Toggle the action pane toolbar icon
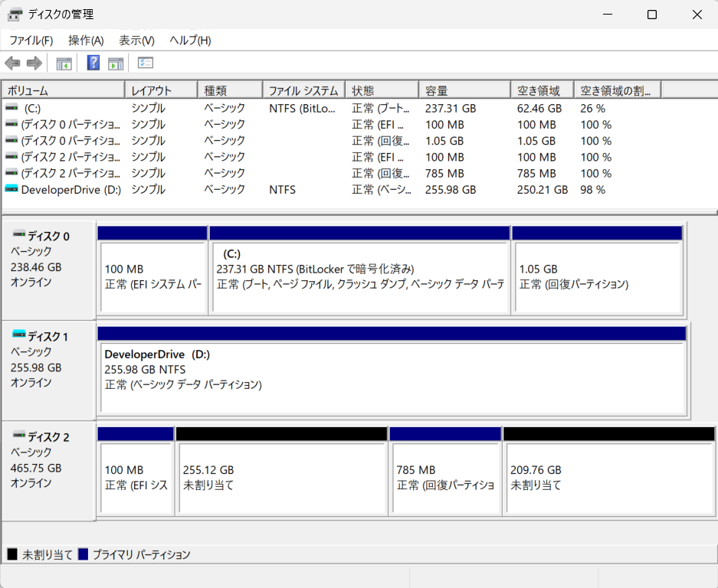 tap(116, 63)
